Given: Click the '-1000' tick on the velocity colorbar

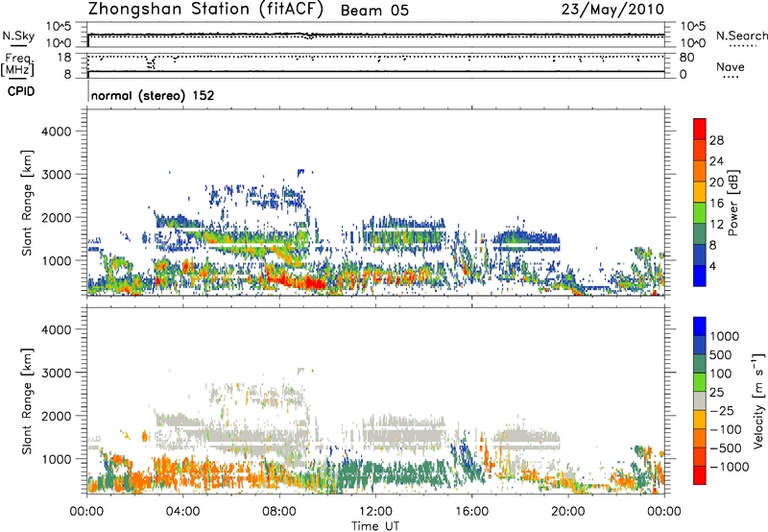Looking at the screenshot, I should [x=729, y=467].
